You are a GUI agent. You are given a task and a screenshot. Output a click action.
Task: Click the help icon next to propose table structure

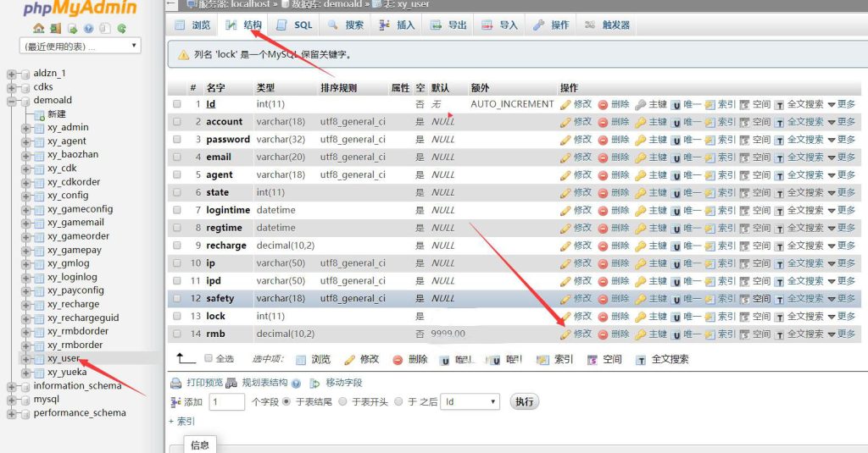(296, 384)
